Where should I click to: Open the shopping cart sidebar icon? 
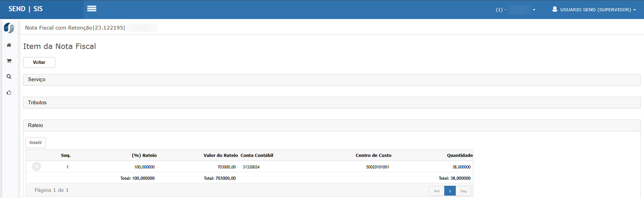9,61
